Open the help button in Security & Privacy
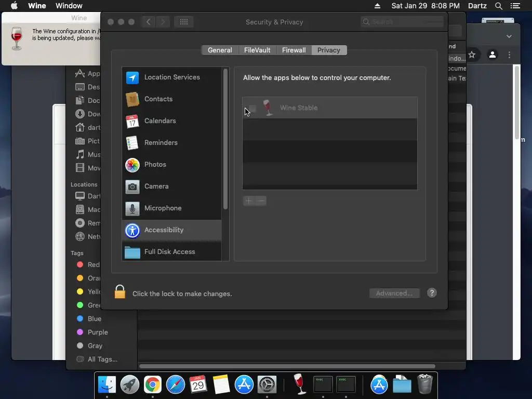This screenshot has width=532, height=399. (x=432, y=293)
